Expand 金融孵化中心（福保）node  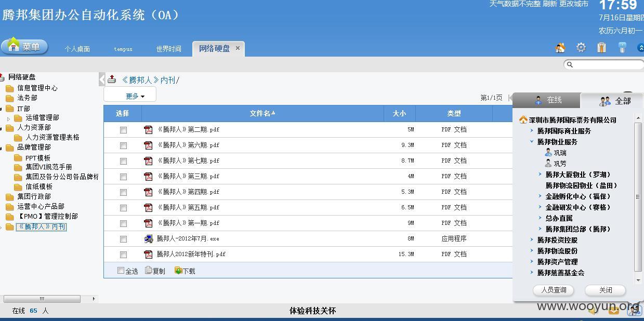(541, 196)
